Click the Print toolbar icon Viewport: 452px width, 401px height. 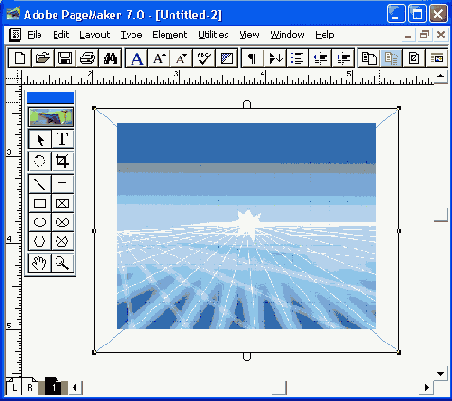tap(88, 58)
